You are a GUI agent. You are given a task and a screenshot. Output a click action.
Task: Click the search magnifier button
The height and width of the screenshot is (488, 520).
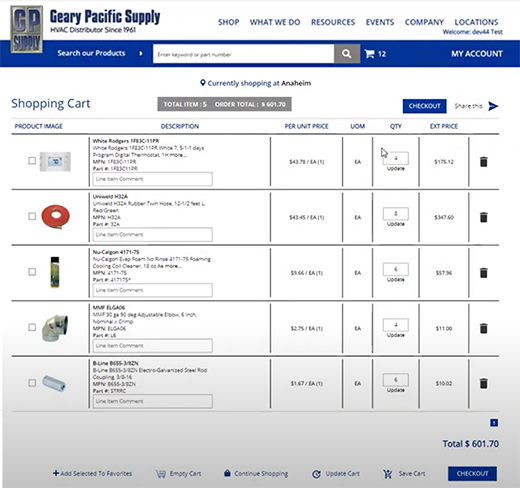(347, 54)
